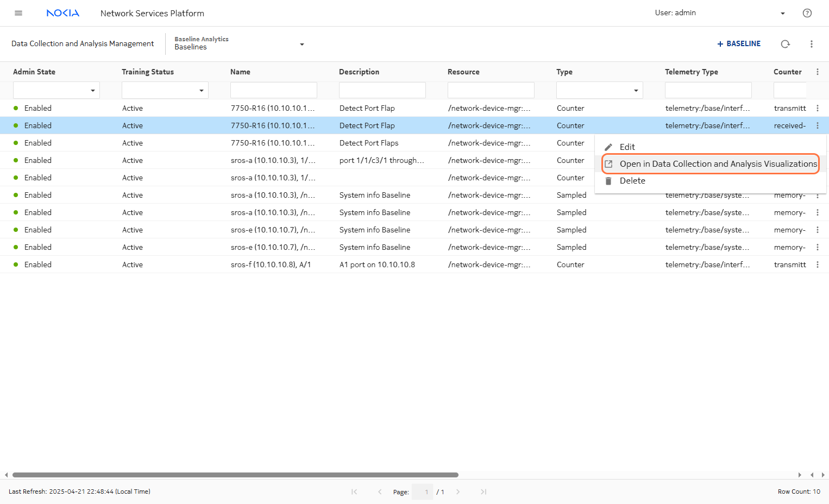Click the + BASELINE button
Screen dimensions: 829x504
click(739, 44)
